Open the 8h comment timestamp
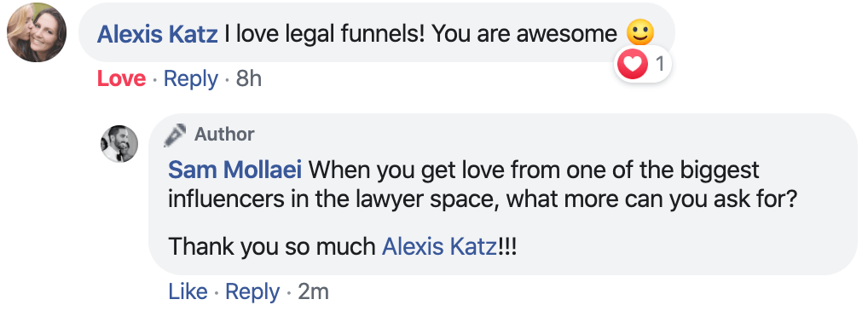This screenshot has height=311, width=868. pos(249,79)
